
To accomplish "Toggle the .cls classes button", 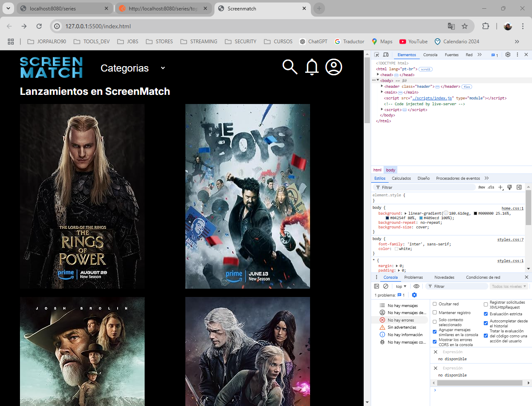I will [491, 187].
